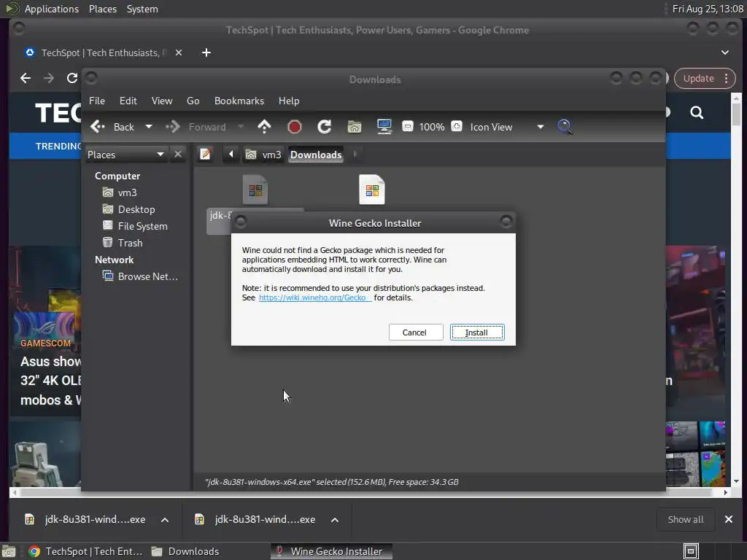The image size is (747, 560).
Task: Click the Forward arrow in file manager
Action: tap(172, 127)
